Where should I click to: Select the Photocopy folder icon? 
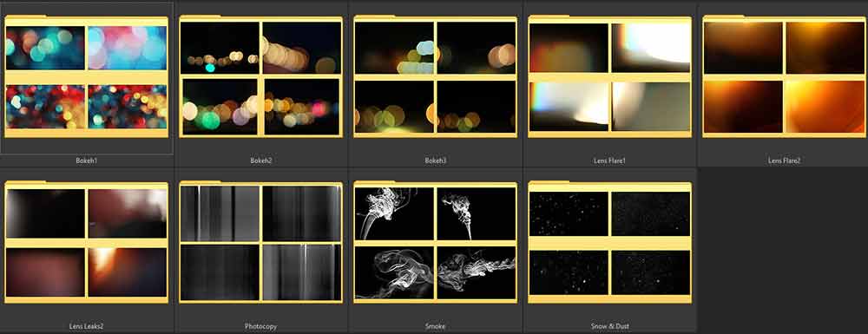point(260,242)
